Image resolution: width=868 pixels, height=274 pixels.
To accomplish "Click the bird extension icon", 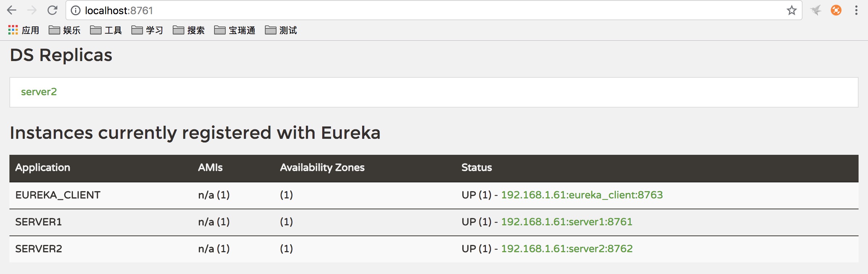I will coord(816,10).
